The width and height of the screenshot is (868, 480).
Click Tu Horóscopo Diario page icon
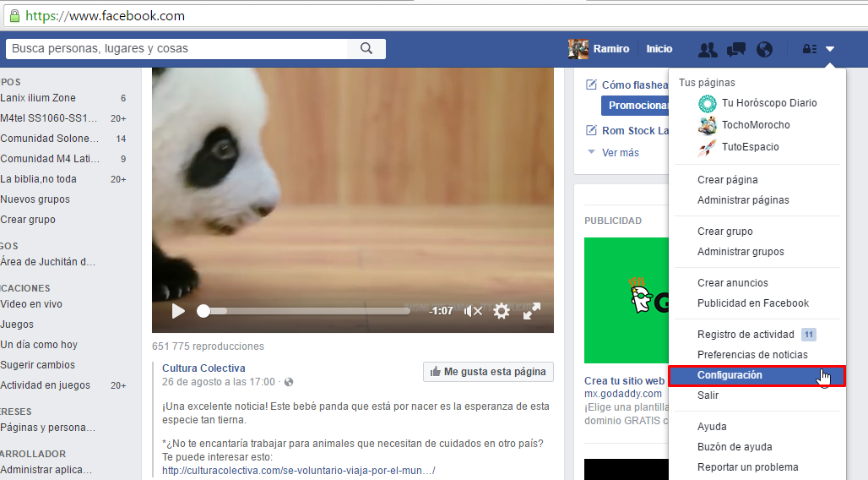(707, 103)
